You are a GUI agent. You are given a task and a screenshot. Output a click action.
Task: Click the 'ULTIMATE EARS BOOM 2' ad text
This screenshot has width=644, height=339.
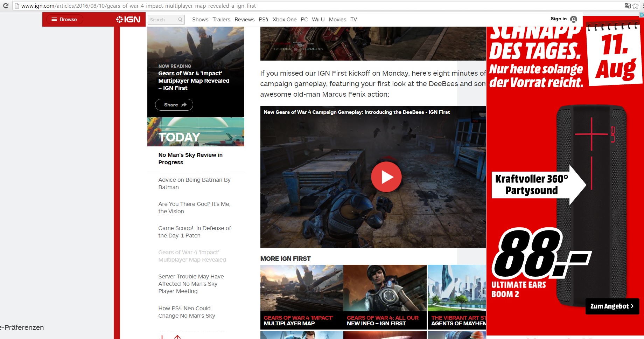[x=519, y=290]
